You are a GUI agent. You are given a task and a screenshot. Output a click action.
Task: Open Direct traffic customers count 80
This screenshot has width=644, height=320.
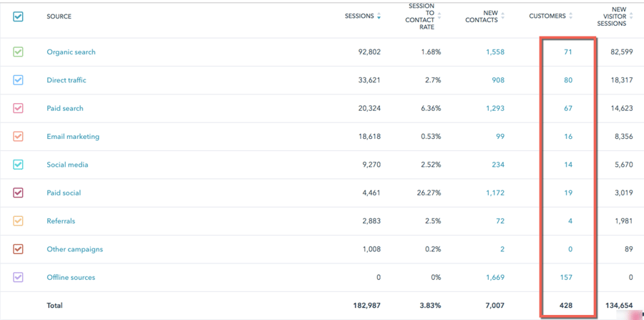(568, 80)
